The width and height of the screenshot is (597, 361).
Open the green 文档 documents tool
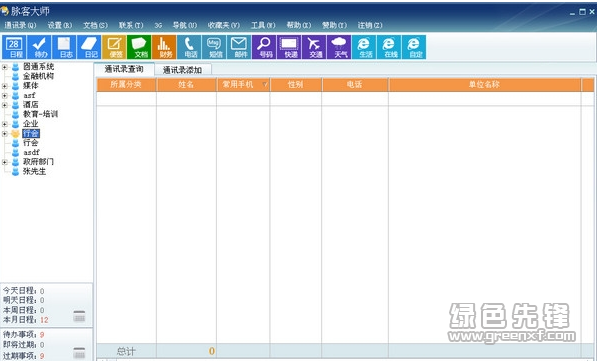coord(139,47)
